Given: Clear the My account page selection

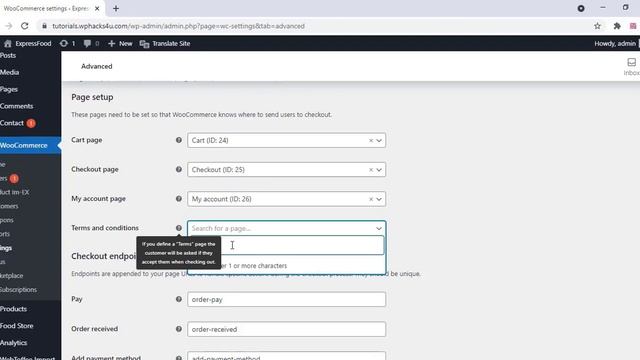Looking at the screenshot, I should coord(371,199).
